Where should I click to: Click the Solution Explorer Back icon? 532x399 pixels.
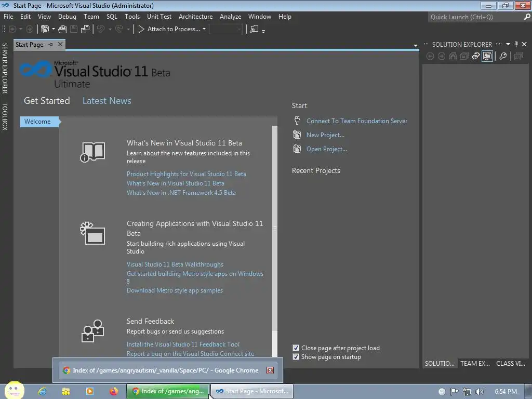[x=430, y=56]
